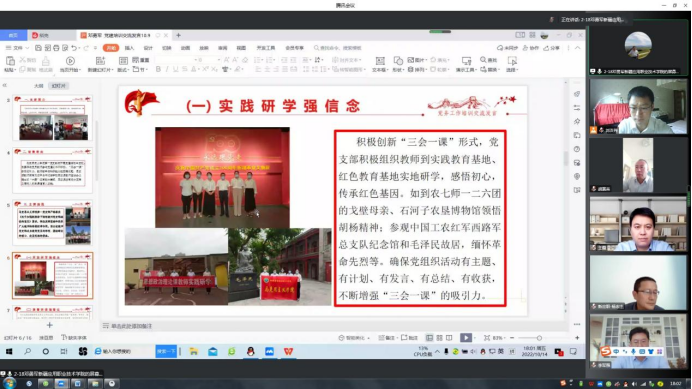
Task: Click the Save icon in quick access toolbar
Action: click(x=38, y=48)
